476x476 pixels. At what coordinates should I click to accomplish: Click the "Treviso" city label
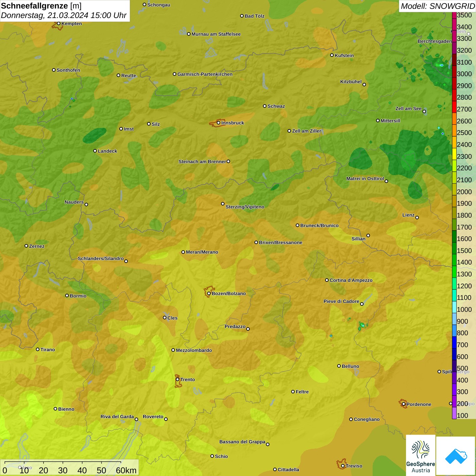(x=354, y=466)
